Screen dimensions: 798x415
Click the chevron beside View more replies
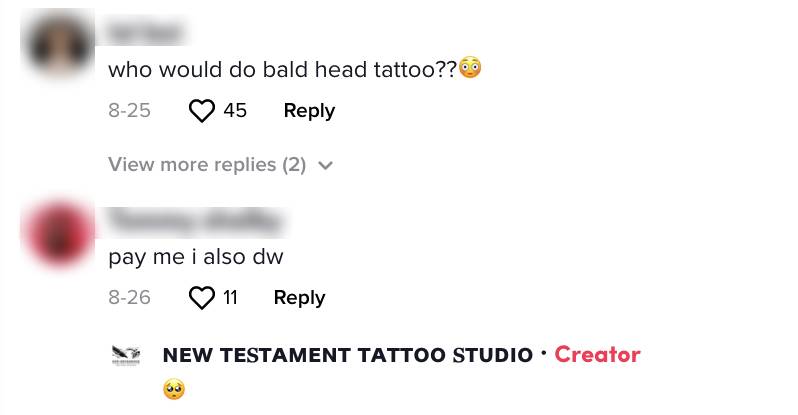click(325, 165)
